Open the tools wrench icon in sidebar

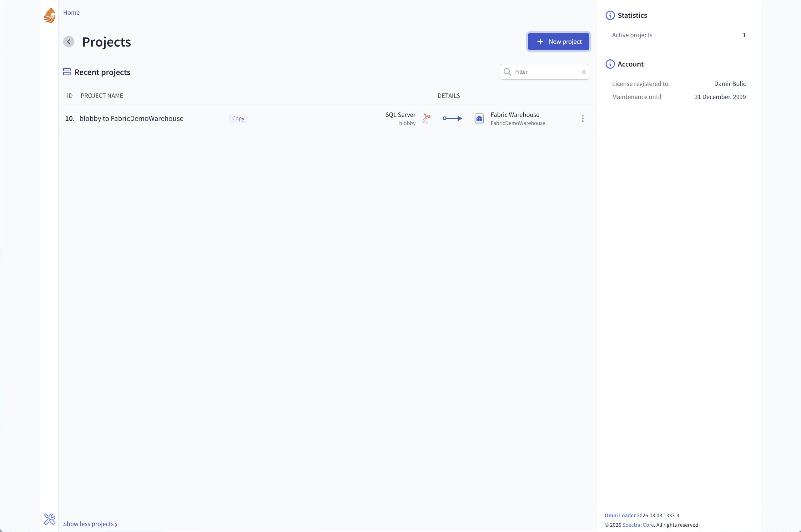click(50, 519)
